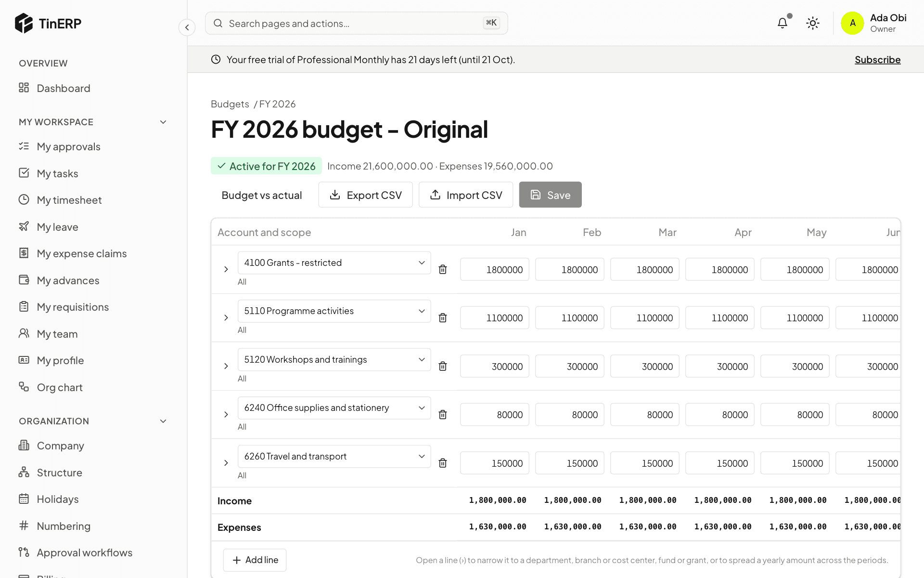This screenshot has height=578, width=924.
Task: Add a new budget line
Action: pyautogui.click(x=255, y=560)
